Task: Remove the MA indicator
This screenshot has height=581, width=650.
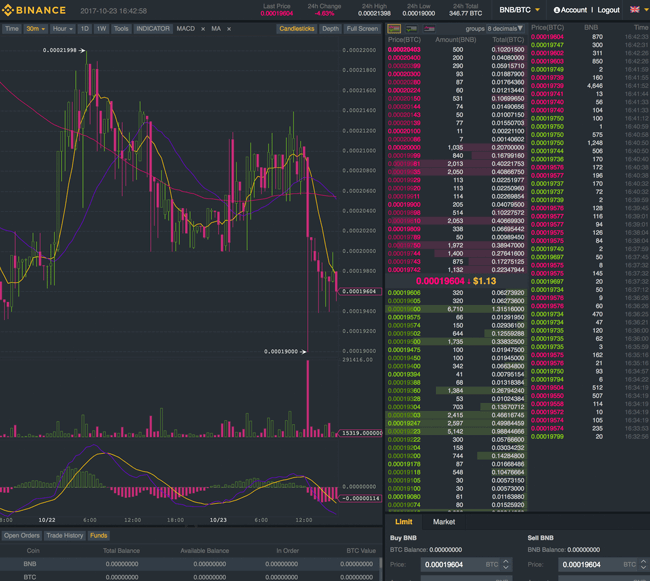Action: 229,29
